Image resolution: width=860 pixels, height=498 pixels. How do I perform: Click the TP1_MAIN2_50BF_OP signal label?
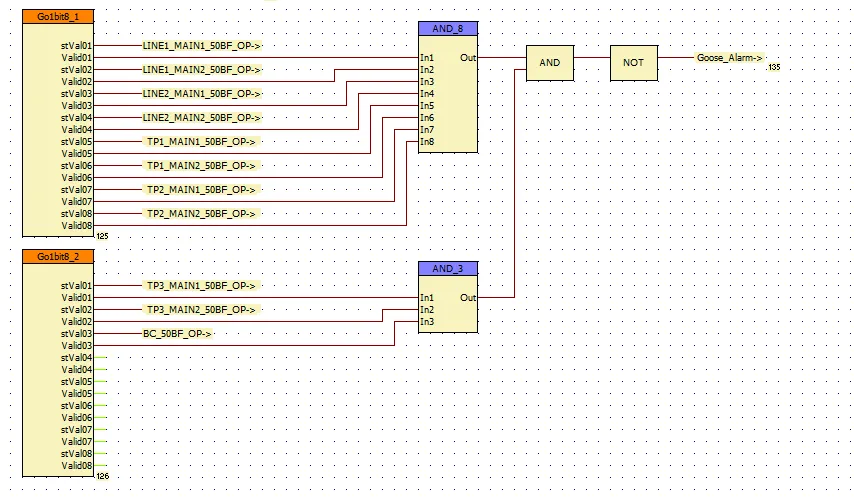(201, 166)
